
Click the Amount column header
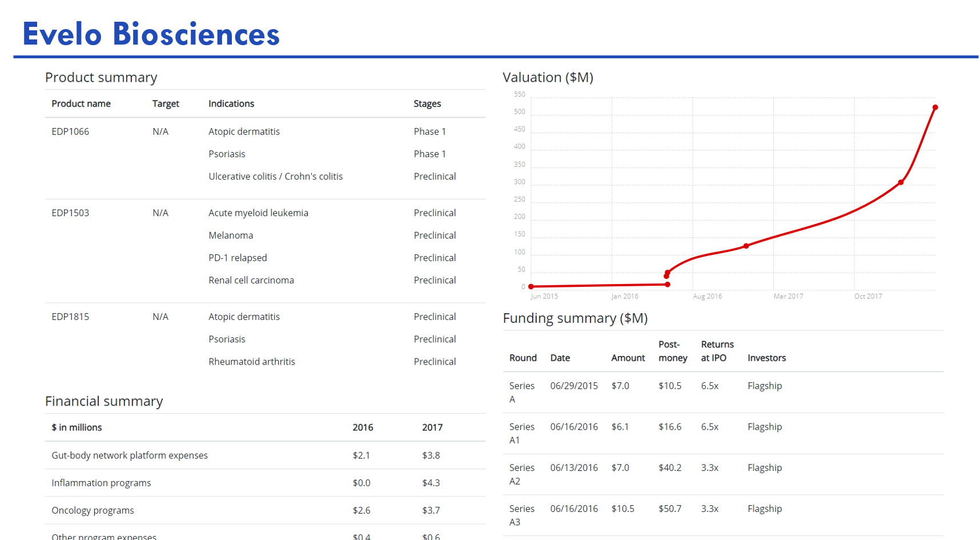(628, 358)
